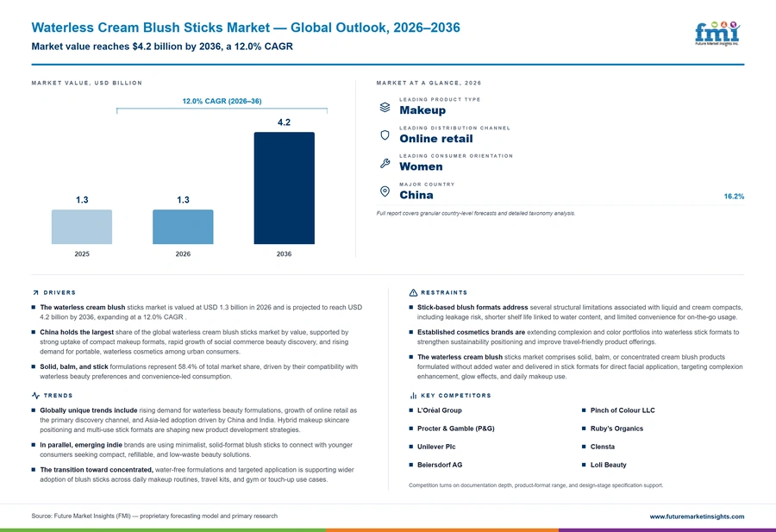This screenshot has height=532, width=776.
Task: Click the 4.2 value above the 2036 bar
Action: click(284, 122)
